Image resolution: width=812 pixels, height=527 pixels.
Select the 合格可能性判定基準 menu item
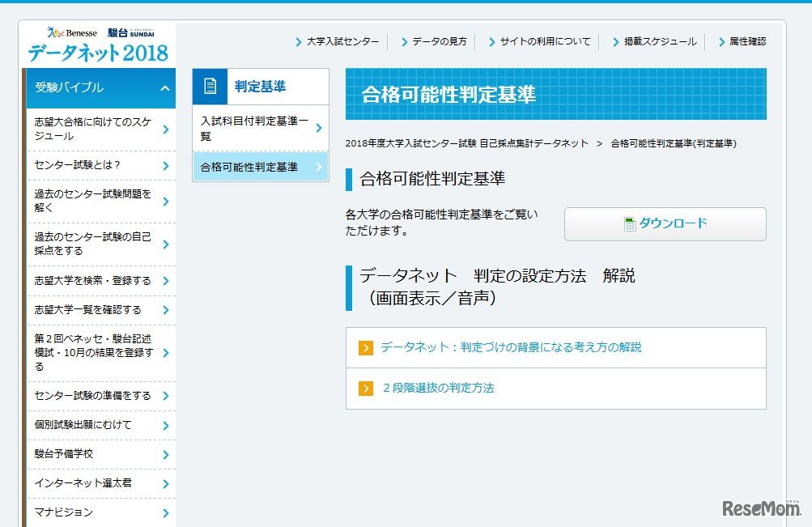253,166
